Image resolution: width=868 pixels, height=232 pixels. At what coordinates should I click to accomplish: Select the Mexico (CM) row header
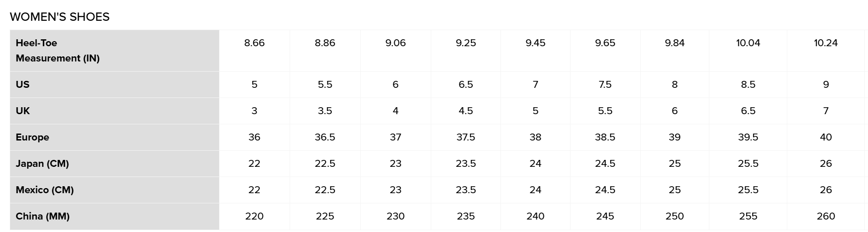114,190
